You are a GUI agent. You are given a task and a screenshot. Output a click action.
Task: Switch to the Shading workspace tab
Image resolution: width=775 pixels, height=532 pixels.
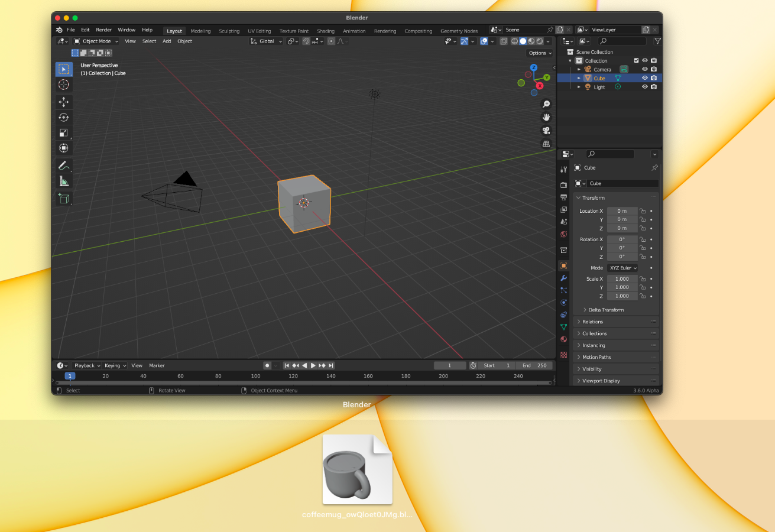coord(326,31)
